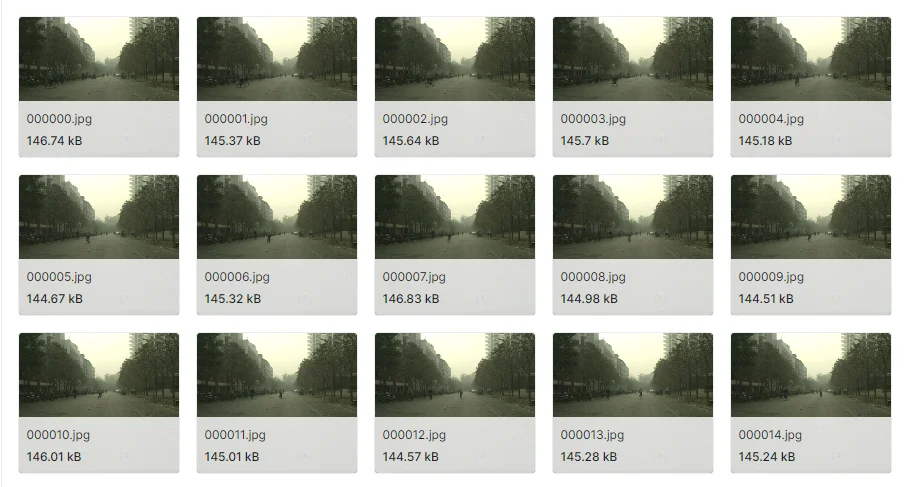
Task: Click the 000008.jpg file name
Action: [593, 277]
